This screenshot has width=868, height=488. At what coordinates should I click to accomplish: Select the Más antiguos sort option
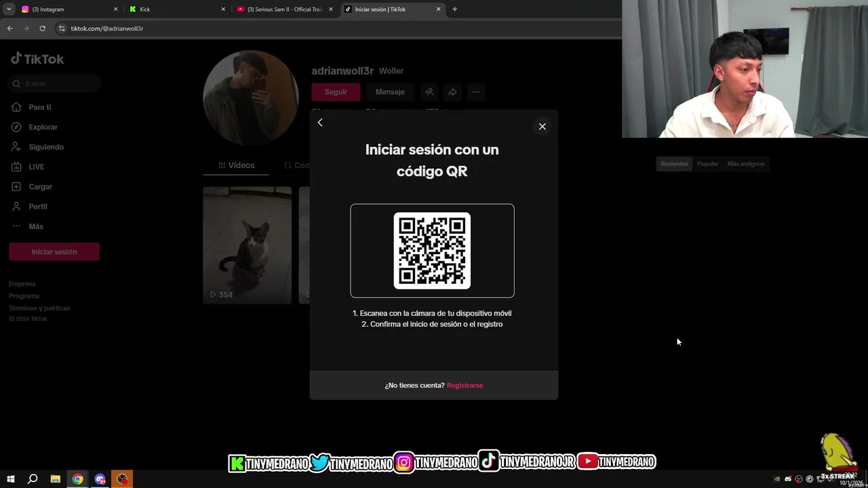(x=745, y=163)
